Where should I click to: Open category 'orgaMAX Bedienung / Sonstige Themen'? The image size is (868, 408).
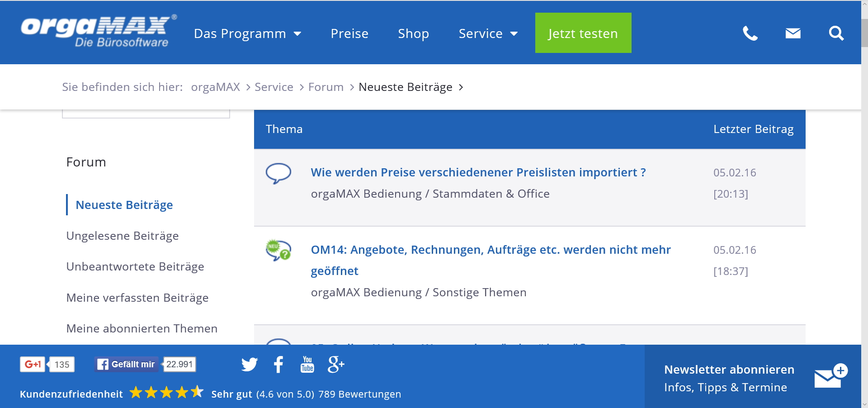click(x=419, y=292)
